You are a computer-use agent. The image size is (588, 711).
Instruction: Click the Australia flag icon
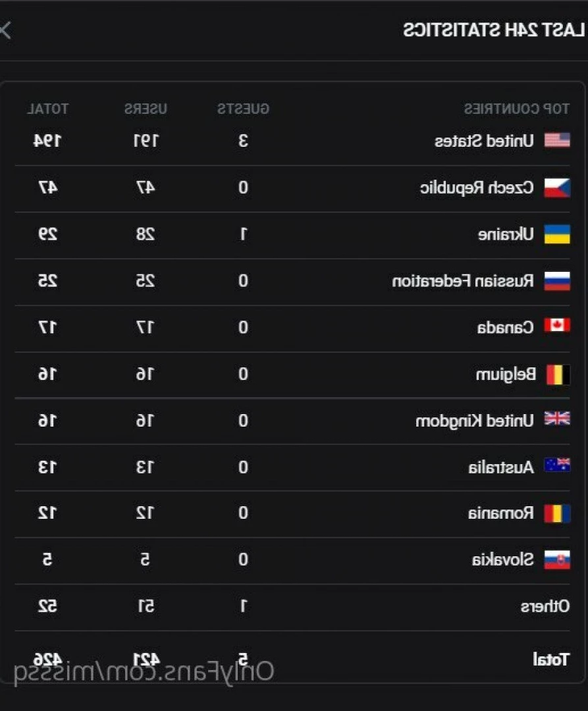pyautogui.click(x=556, y=465)
